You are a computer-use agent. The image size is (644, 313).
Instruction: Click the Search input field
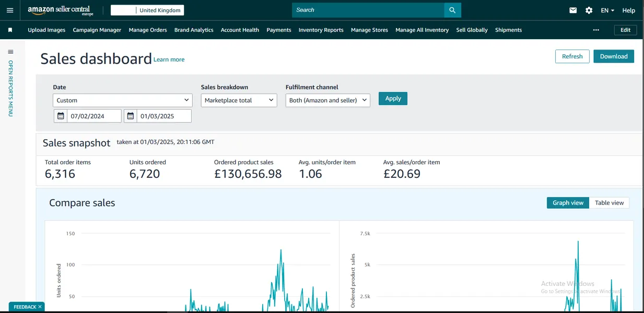[368, 10]
